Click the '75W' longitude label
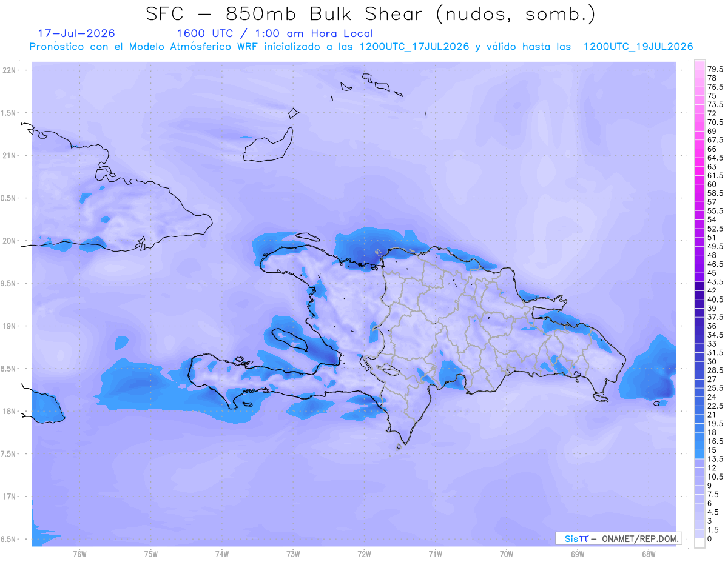The image size is (728, 562). [150, 554]
